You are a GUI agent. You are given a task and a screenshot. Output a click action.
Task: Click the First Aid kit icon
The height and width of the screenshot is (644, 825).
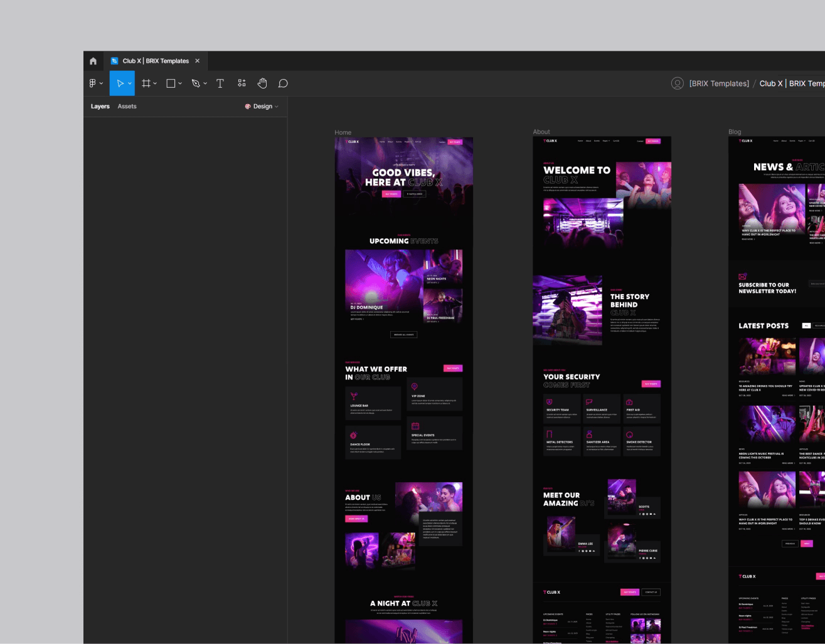(629, 402)
